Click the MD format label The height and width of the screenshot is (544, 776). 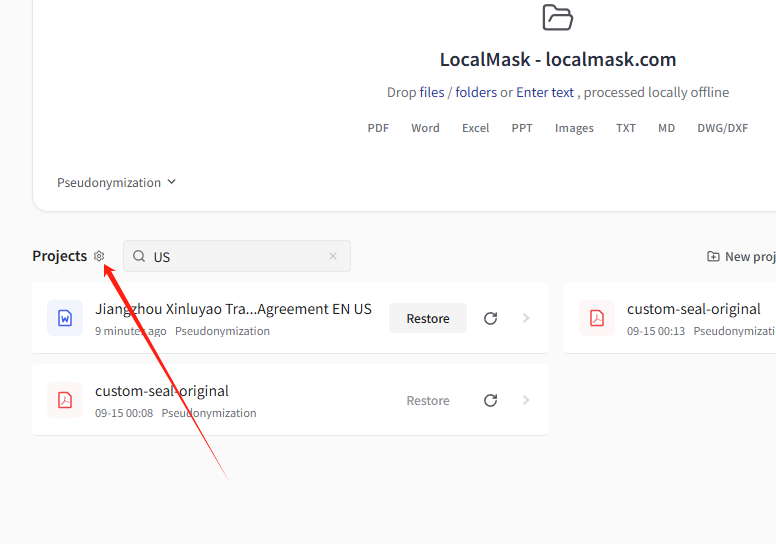pos(667,128)
